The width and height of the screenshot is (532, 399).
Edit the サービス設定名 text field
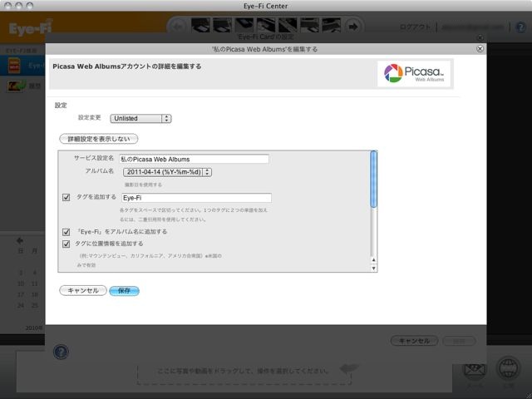click(194, 159)
